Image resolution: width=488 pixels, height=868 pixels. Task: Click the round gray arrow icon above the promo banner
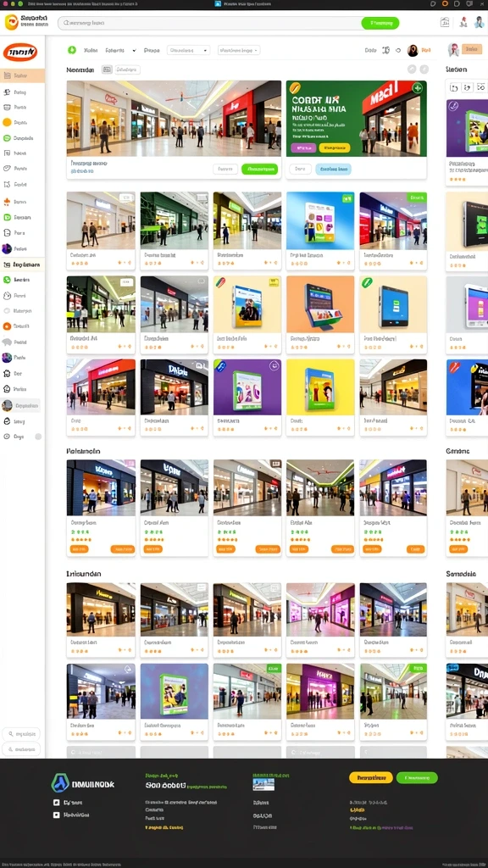[x=412, y=70]
